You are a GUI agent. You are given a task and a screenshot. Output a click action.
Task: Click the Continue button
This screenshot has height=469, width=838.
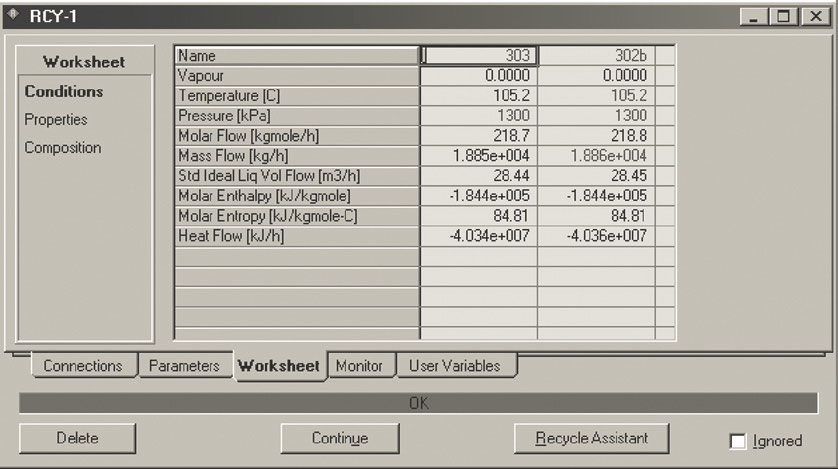[x=340, y=438]
